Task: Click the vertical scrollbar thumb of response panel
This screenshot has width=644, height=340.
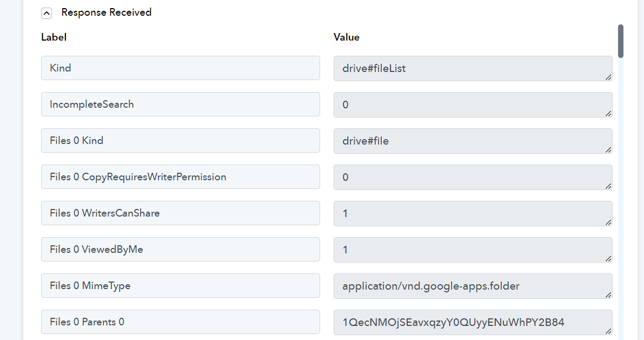Action: tap(621, 41)
